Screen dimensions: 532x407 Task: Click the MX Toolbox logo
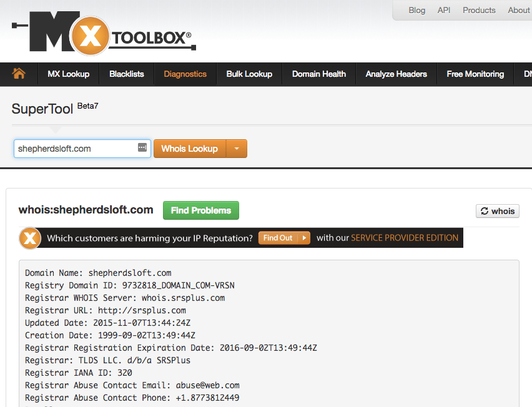[x=104, y=33]
